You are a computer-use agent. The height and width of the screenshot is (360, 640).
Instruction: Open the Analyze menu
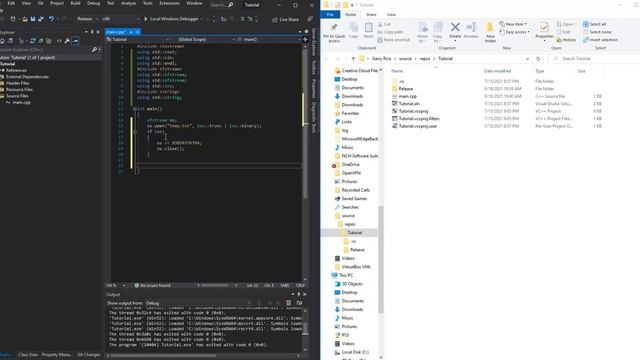(128, 3)
